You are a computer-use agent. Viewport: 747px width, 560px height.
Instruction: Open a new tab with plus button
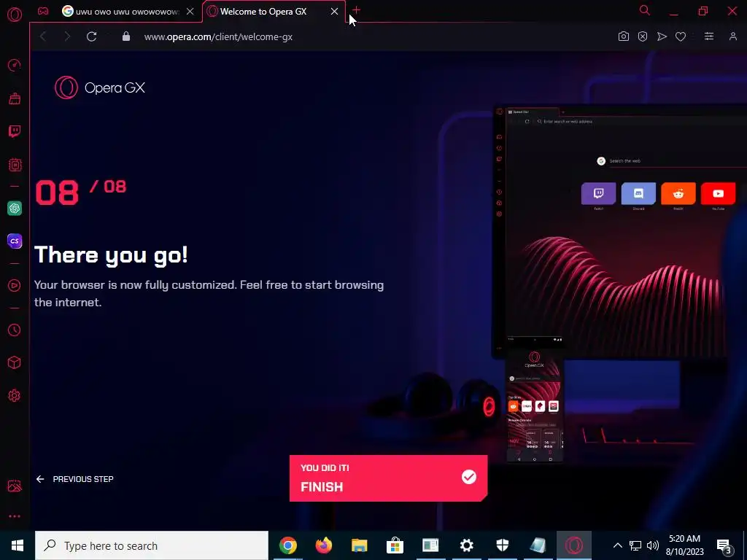356,10
